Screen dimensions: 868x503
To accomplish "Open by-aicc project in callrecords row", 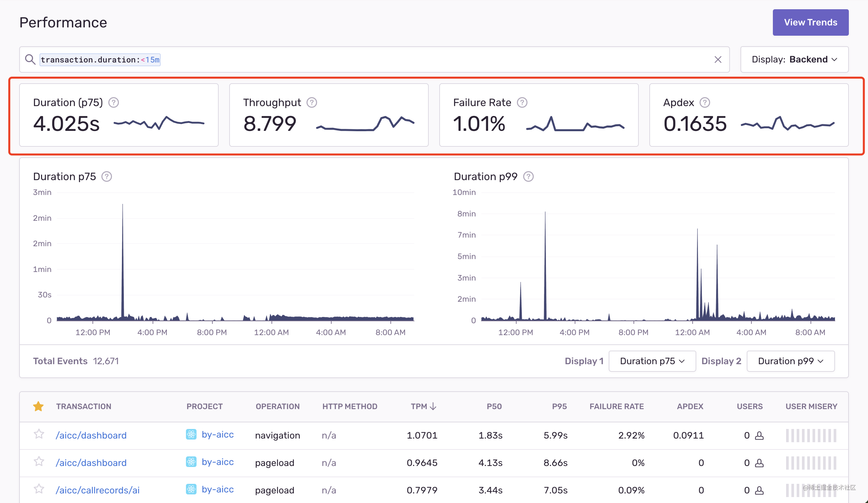I will (x=218, y=489).
